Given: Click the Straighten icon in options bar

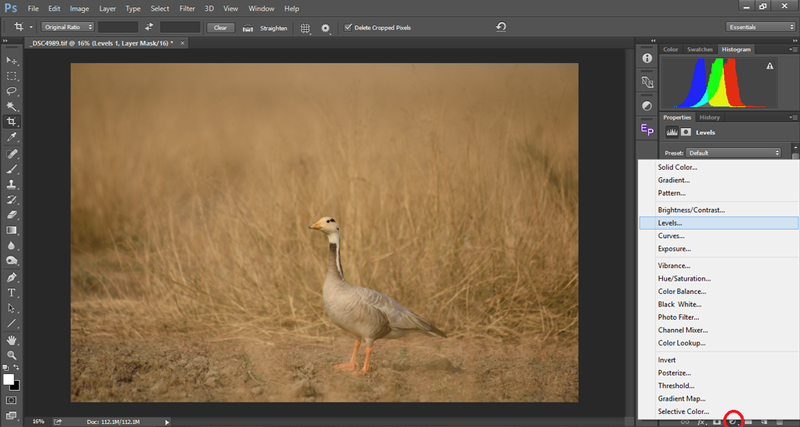Looking at the screenshot, I should click(247, 27).
